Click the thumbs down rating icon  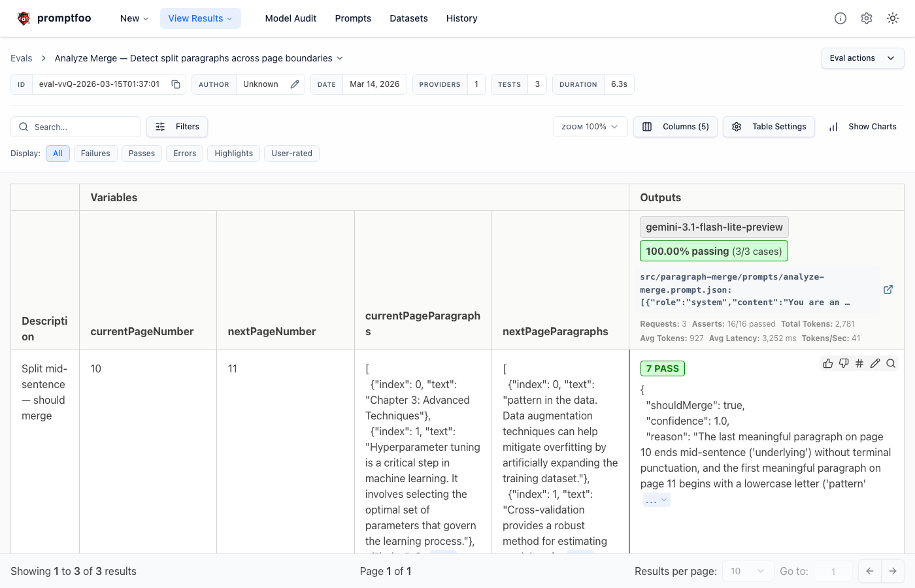(x=844, y=363)
